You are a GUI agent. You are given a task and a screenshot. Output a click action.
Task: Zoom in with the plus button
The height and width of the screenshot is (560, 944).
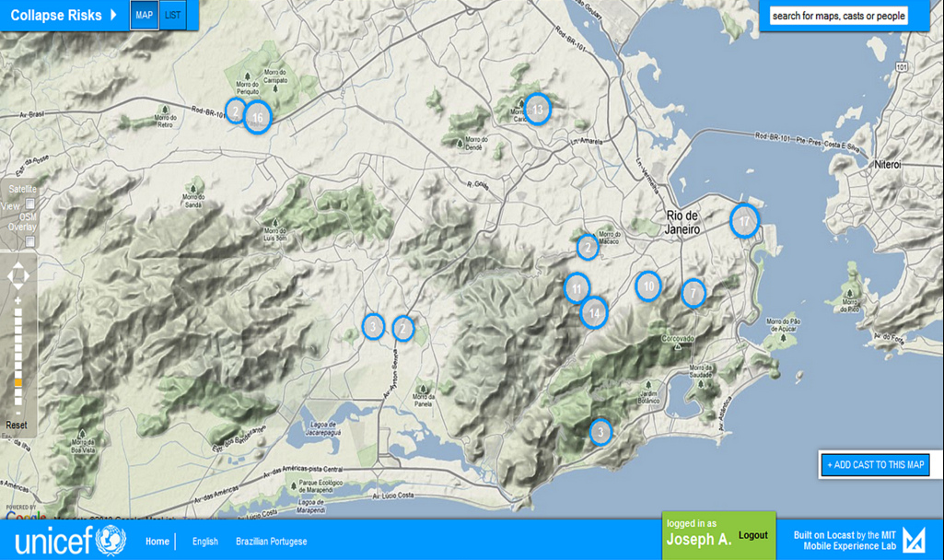(17, 301)
